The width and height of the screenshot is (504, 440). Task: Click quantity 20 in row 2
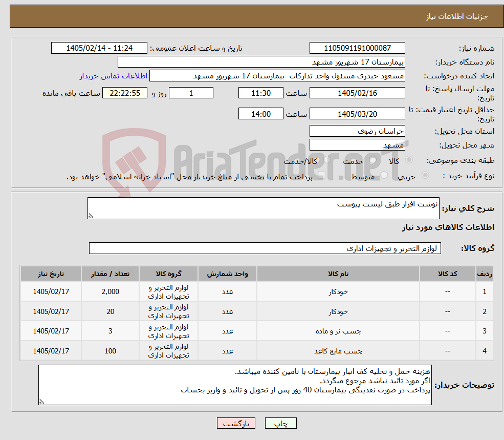(x=110, y=311)
